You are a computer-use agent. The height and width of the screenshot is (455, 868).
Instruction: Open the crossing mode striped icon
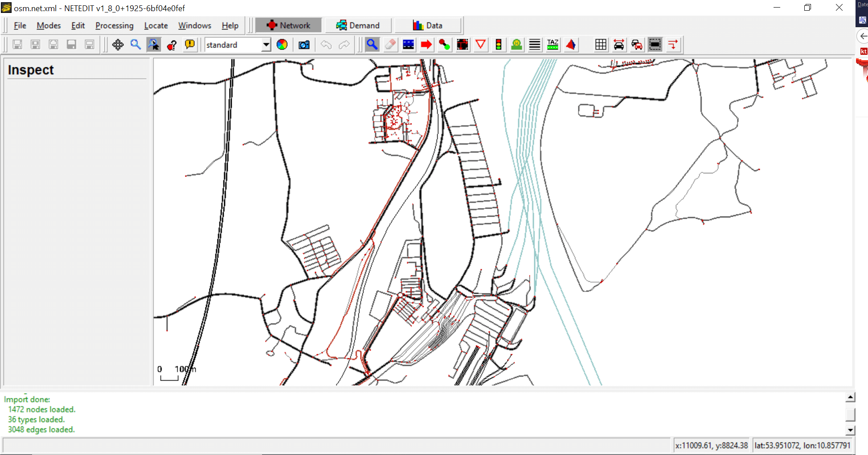[x=535, y=45]
